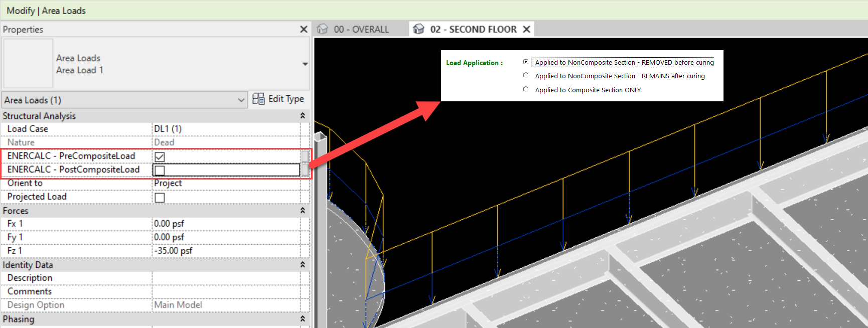This screenshot has width=868, height=328.
Task: Collapse the Structural Analysis section
Action: pyautogui.click(x=303, y=116)
